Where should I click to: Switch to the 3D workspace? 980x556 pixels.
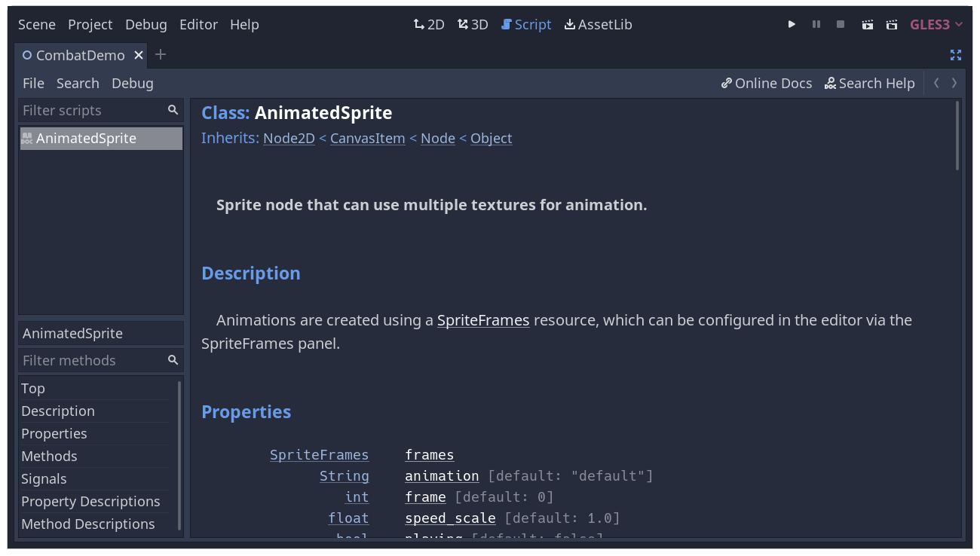click(473, 24)
